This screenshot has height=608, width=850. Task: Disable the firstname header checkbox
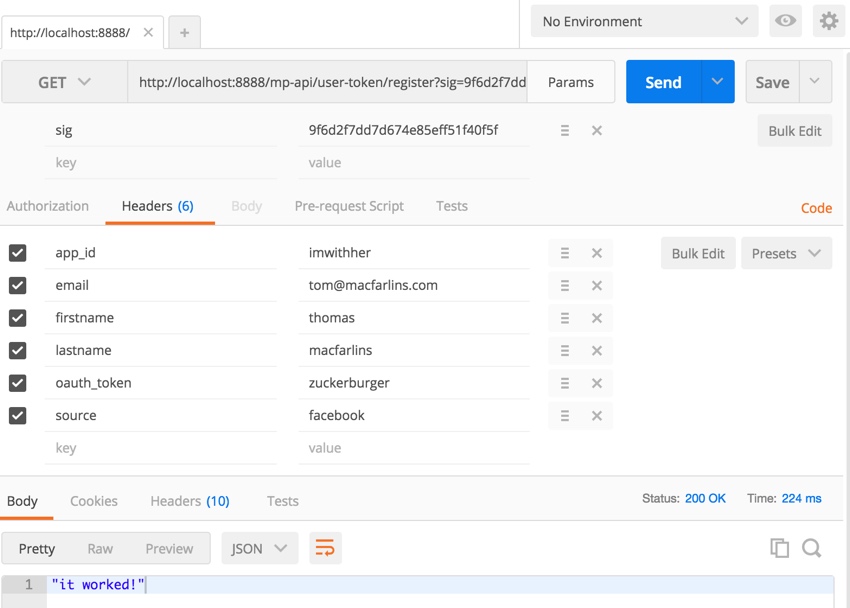point(17,318)
